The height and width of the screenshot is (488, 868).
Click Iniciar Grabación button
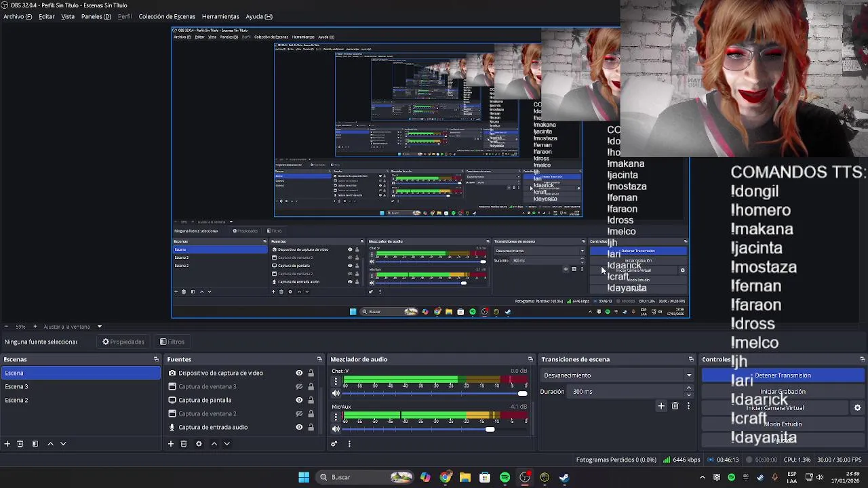tap(783, 392)
